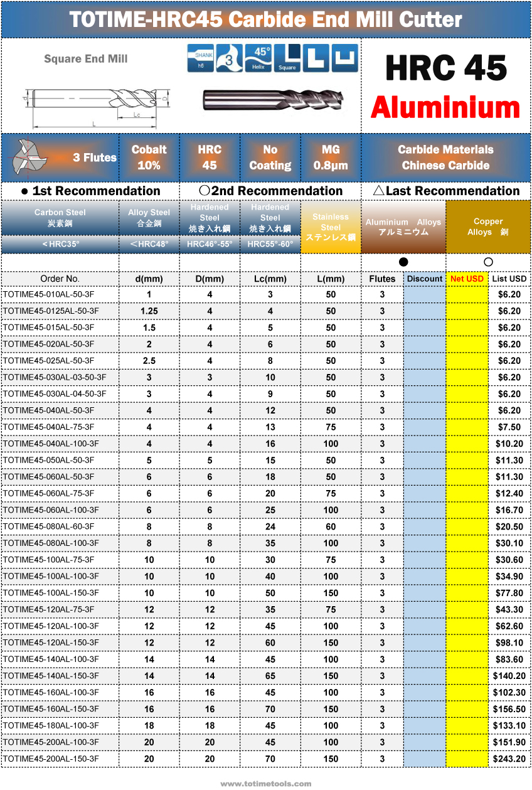Select order TOTIME45-010AL-50-3F
This screenshot has width=532, height=790.
coord(48,294)
